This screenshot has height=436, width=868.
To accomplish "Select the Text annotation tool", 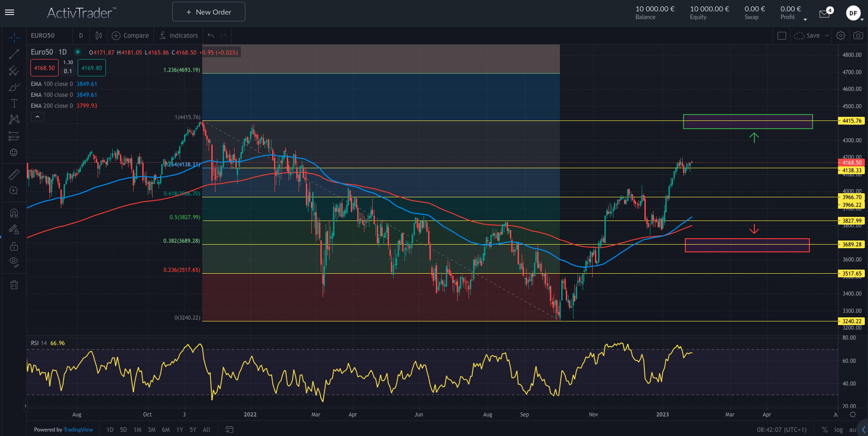I will pyautogui.click(x=14, y=103).
